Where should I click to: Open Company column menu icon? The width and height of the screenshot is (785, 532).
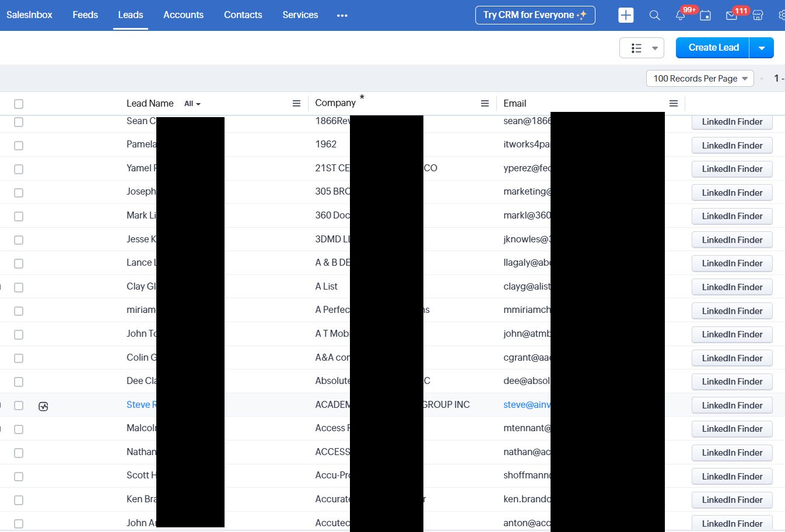click(x=485, y=104)
